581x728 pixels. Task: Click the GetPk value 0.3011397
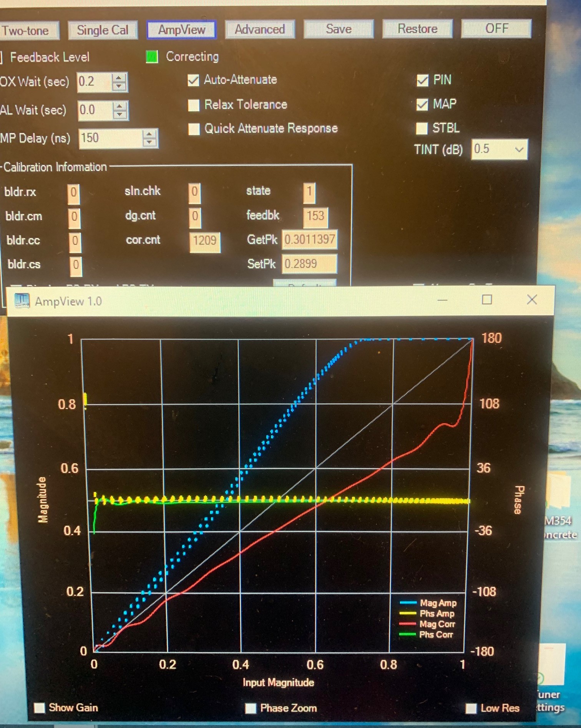pyautogui.click(x=309, y=240)
